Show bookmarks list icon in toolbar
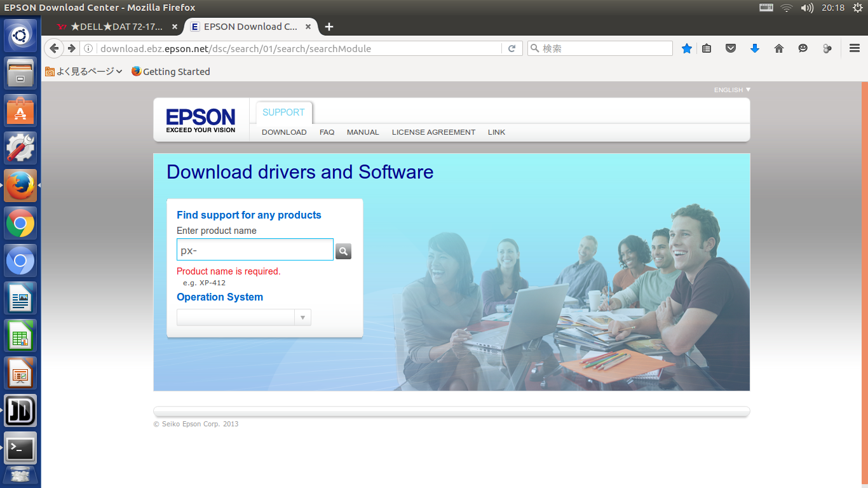 pos(707,48)
